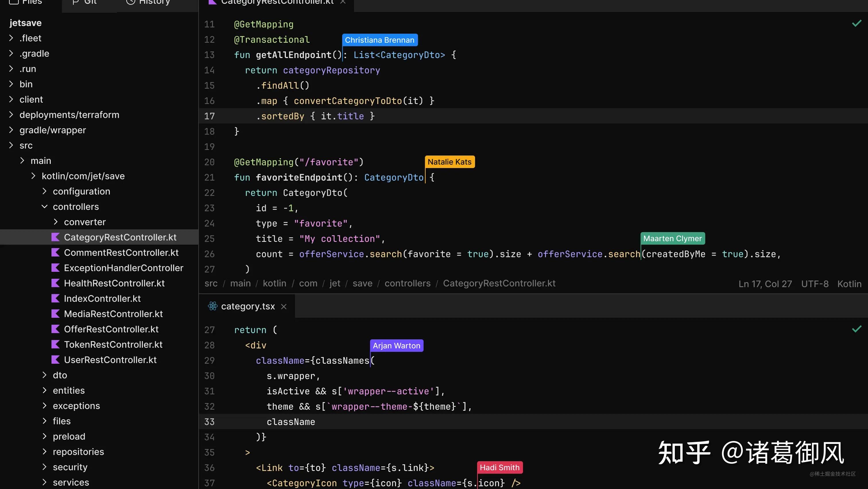
Task: Click UTF-8 encoding in status bar
Action: pyautogui.click(x=814, y=284)
